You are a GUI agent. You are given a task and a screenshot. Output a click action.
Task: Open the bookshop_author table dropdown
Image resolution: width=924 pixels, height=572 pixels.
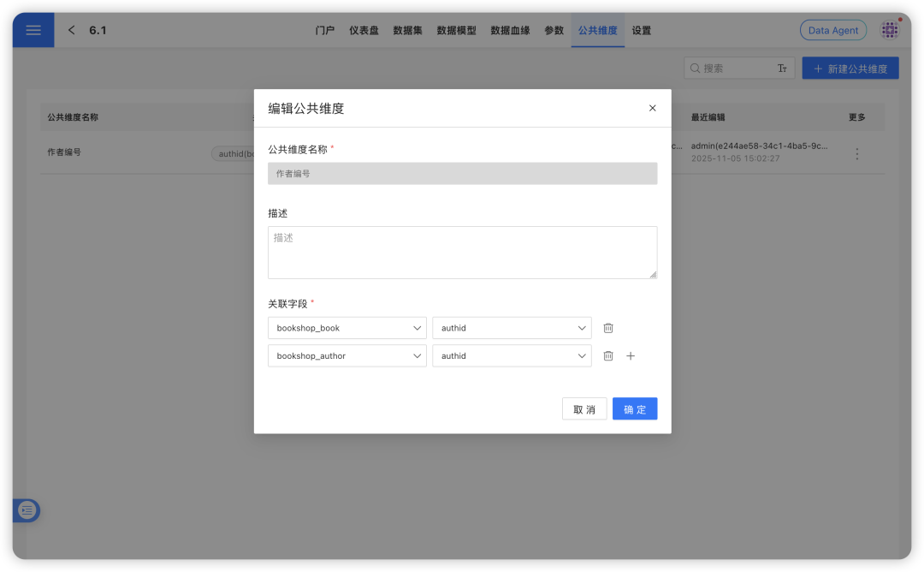pyautogui.click(x=346, y=355)
